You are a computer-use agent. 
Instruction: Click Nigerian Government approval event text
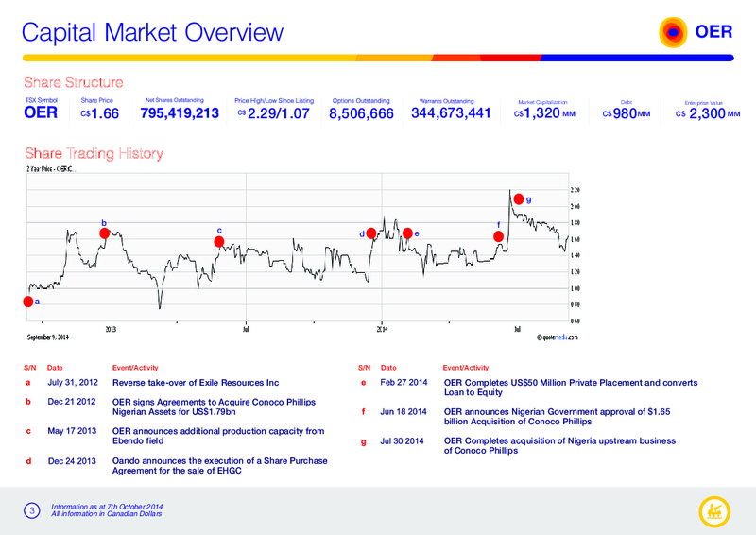[557, 416]
